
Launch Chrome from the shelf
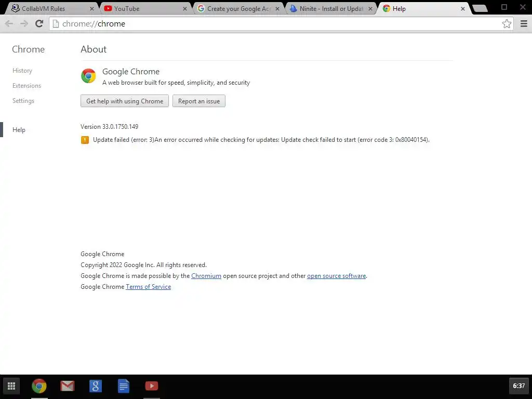pos(39,386)
